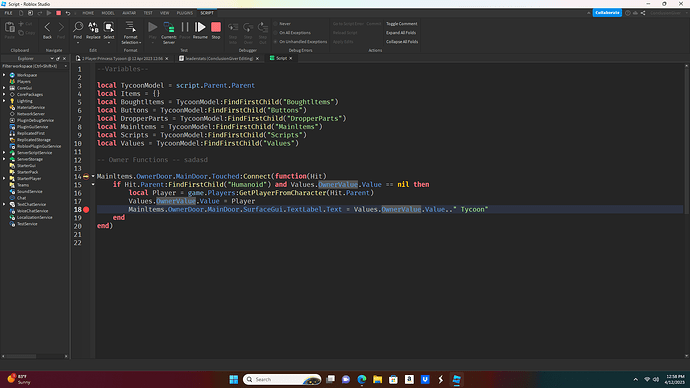Open the Replace tool

93,30
